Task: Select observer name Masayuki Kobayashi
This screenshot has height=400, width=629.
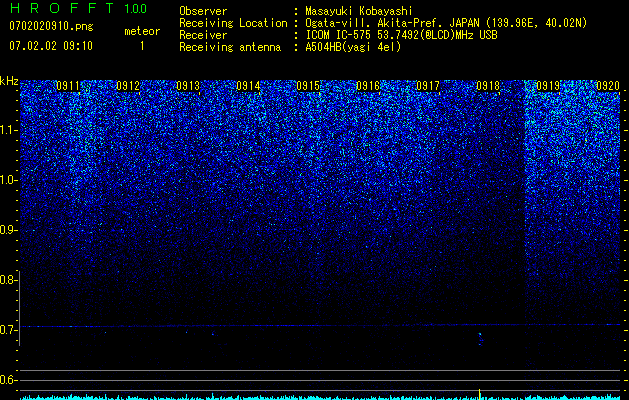Action: (359, 11)
